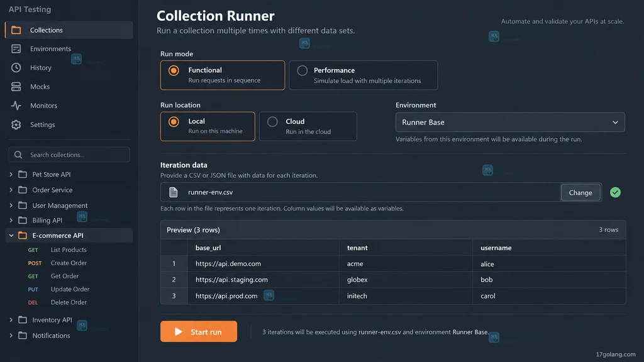Click the Start run button
644x362 pixels.
tap(198, 332)
